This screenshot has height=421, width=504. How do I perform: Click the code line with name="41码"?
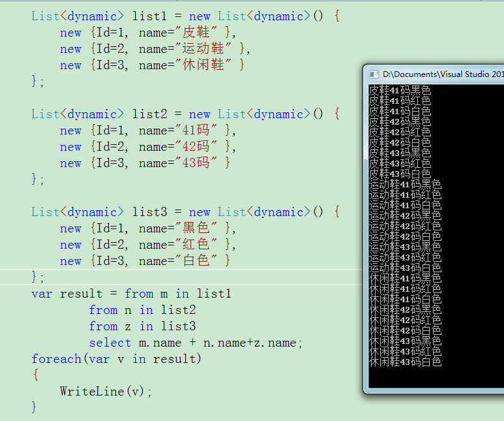(x=148, y=131)
